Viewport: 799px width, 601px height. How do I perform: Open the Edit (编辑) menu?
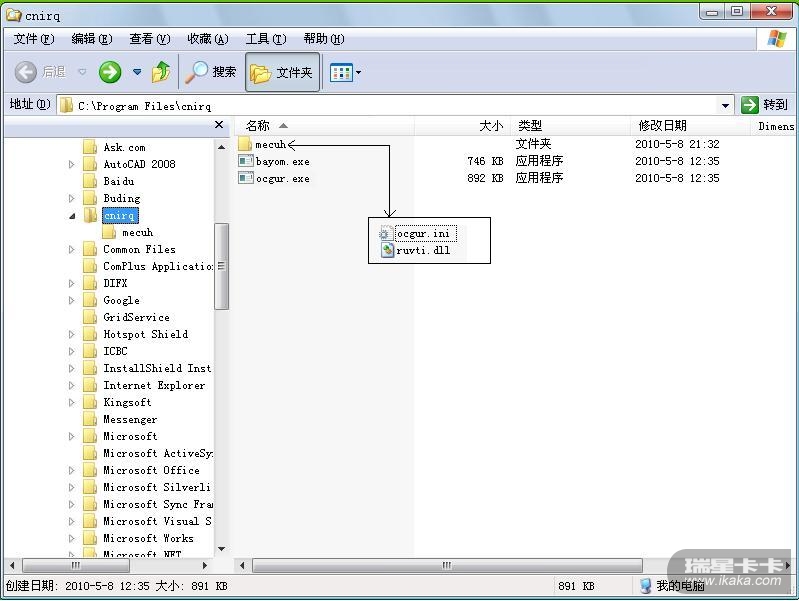coord(92,39)
